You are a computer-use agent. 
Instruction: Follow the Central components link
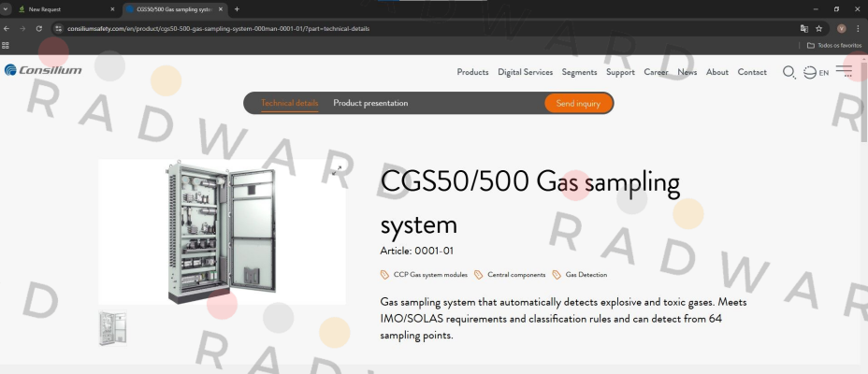[x=516, y=274]
